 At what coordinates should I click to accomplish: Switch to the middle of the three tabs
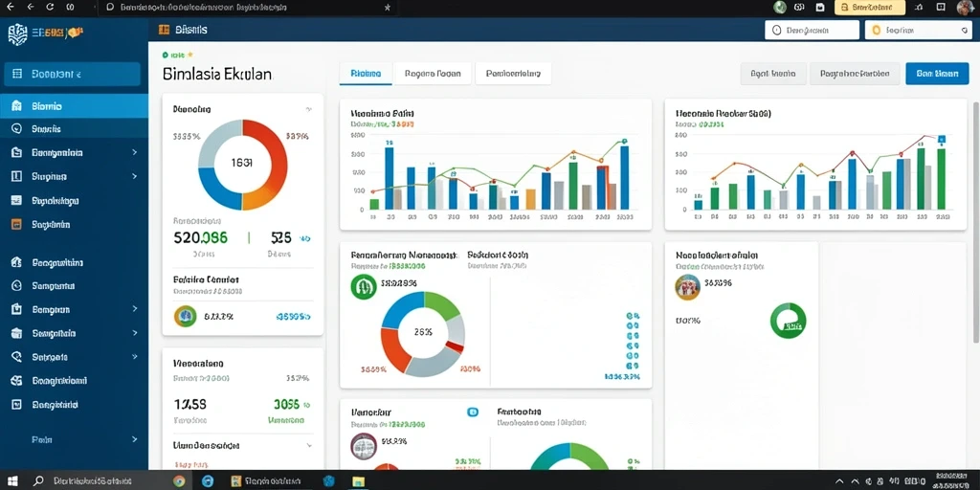click(x=433, y=73)
